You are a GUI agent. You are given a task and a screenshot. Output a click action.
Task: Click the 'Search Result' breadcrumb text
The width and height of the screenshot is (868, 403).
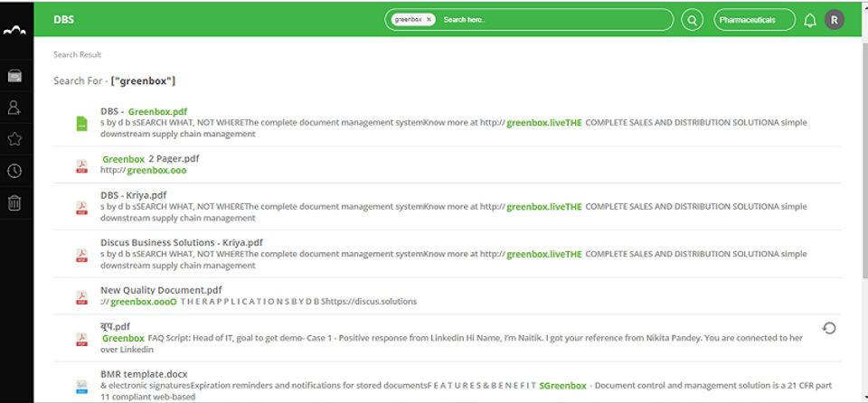(x=78, y=55)
